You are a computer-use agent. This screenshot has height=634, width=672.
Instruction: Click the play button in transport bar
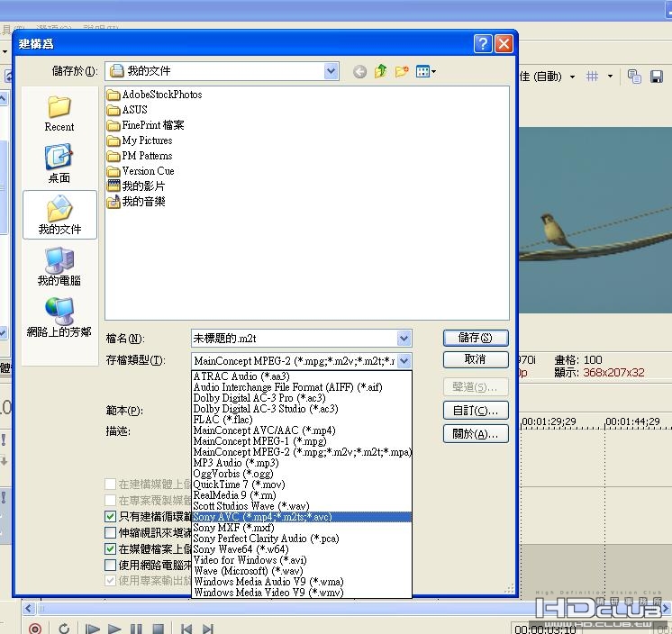114,629
